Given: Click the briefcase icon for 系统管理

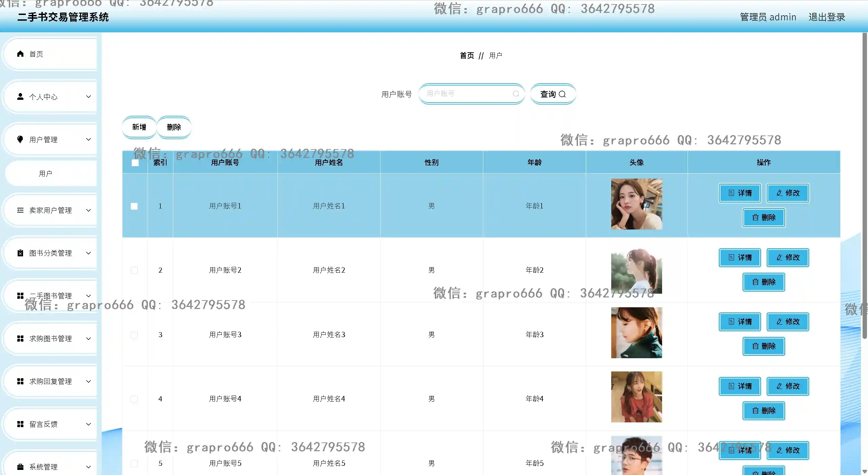Looking at the screenshot, I should 20,467.
